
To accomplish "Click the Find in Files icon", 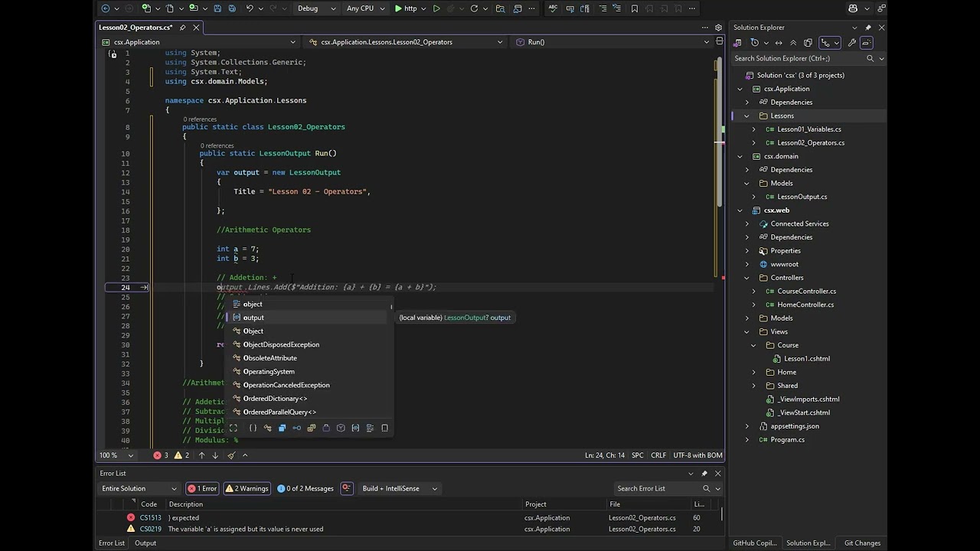I will pyautogui.click(x=500, y=8).
